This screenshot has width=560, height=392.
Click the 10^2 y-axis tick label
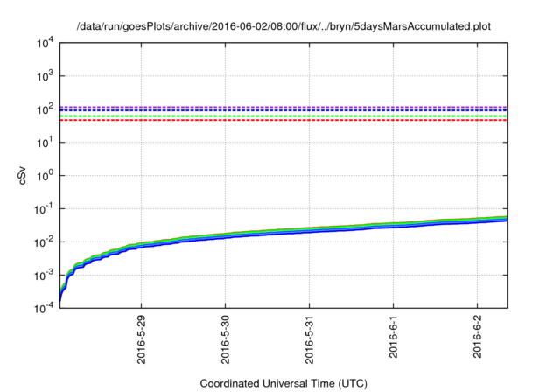pyautogui.click(x=45, y=109)
